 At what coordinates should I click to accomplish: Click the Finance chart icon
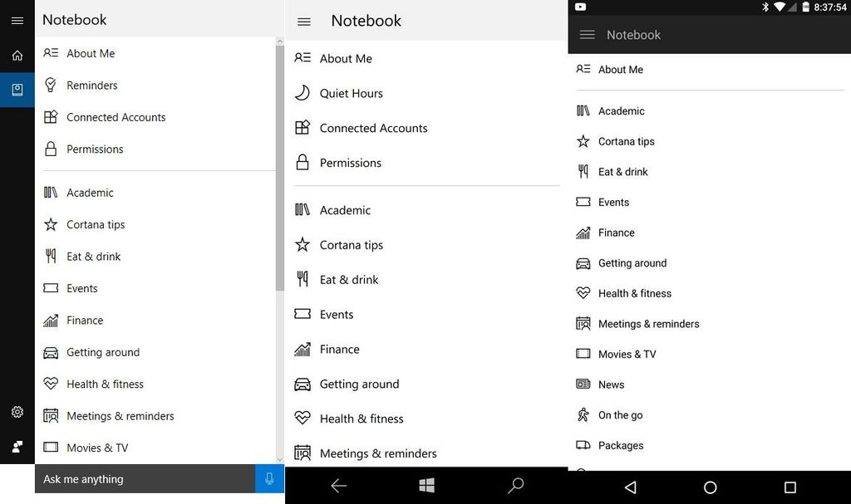(51, 320)
